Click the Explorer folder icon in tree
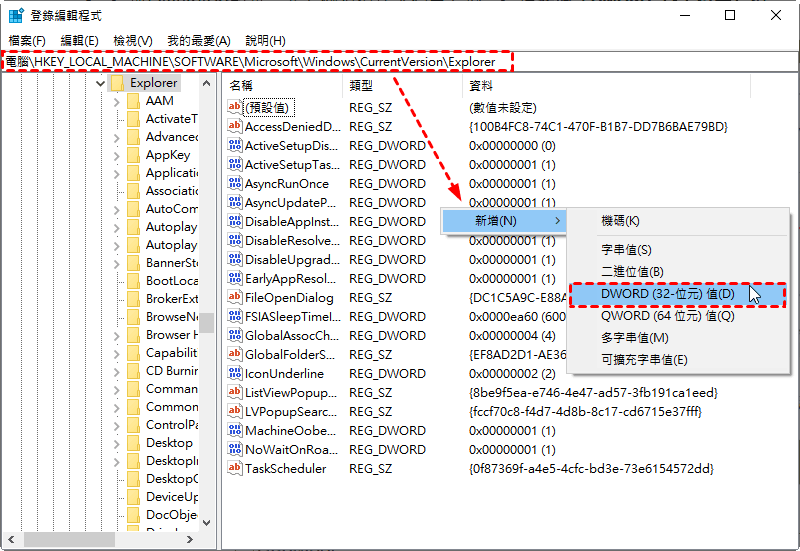800x551 pixels. [117, 83]
